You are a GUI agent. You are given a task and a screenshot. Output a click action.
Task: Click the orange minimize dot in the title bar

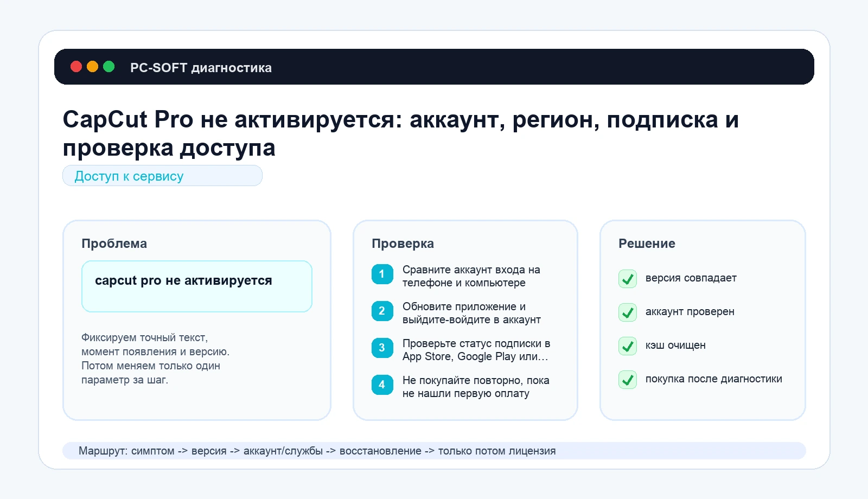tap(93, 67)
